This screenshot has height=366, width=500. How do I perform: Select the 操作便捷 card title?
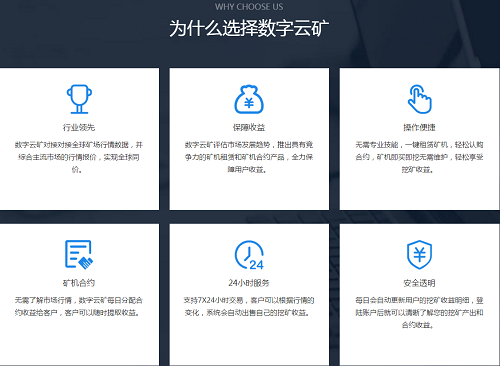419,127
